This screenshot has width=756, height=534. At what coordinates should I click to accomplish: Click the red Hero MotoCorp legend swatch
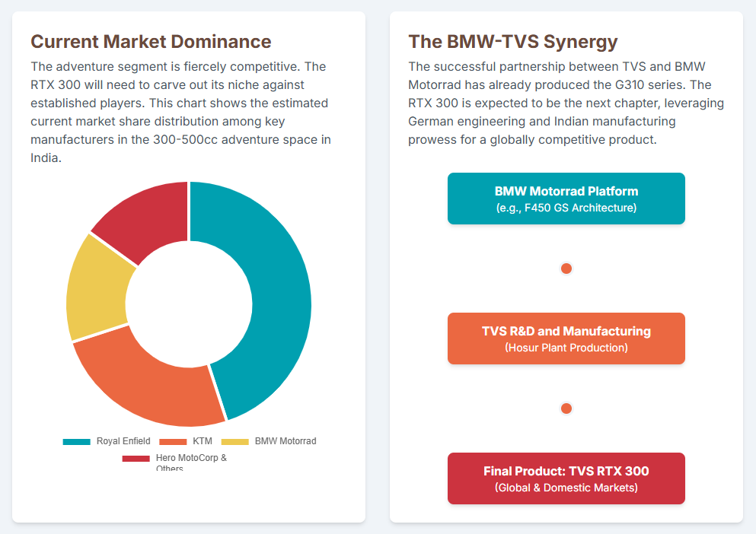click(x=136, y=459)
